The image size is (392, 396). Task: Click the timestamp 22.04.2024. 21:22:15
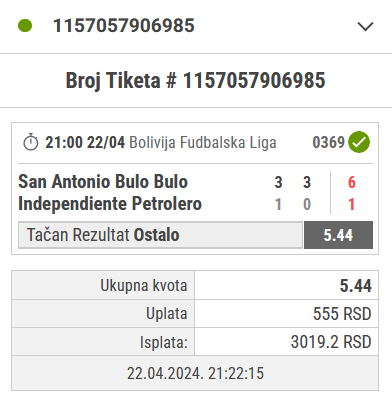click(x=195, y=373)
